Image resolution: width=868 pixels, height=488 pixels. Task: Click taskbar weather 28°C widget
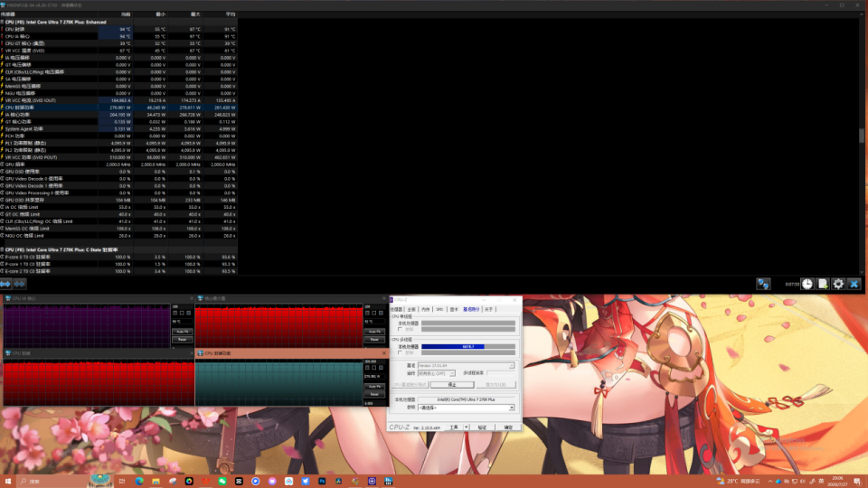(x=739, y=482)
